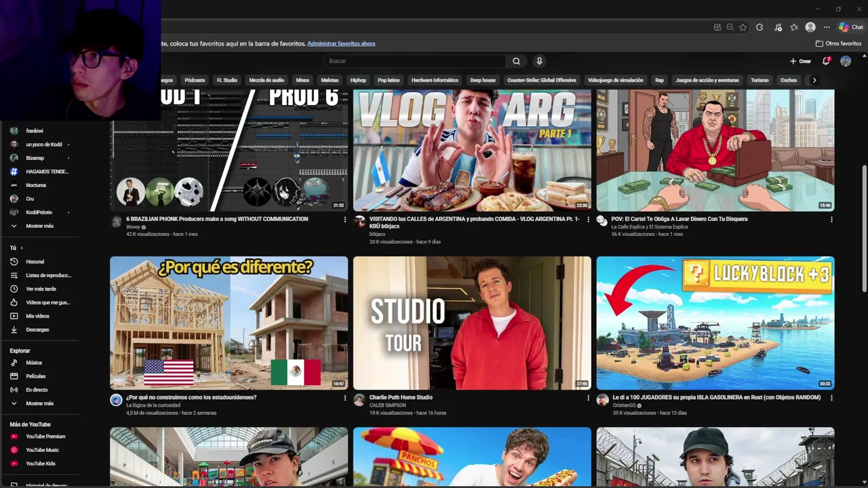The width and height of the screenshot is (868, 488).
Task: Select the Deep house chip
Action: click(483, 80)
